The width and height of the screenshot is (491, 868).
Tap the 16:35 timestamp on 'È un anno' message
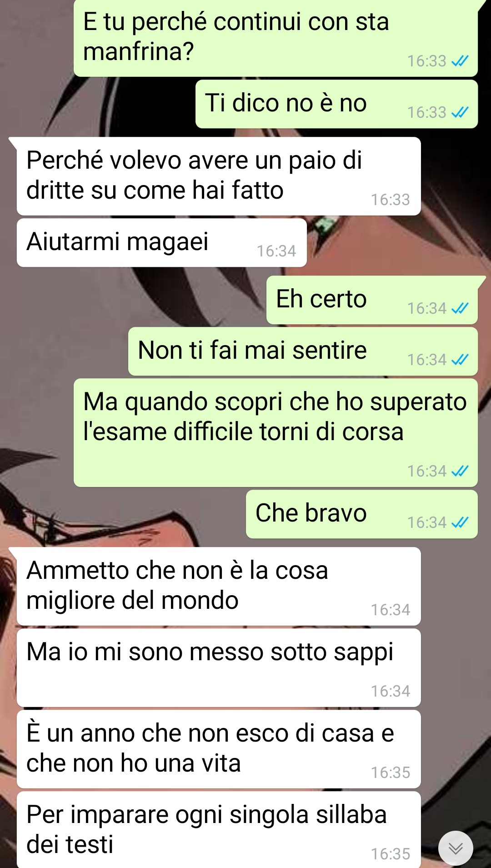[391, 773]
